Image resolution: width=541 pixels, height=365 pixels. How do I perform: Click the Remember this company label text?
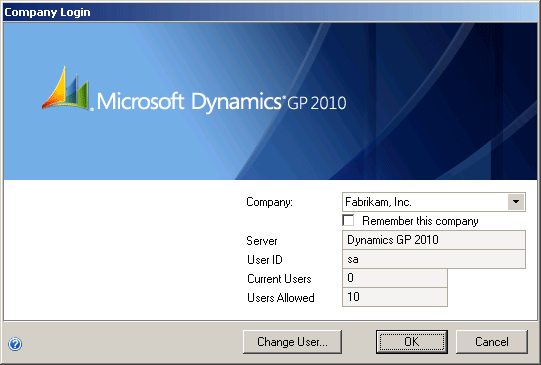click(x=420, y=221)
